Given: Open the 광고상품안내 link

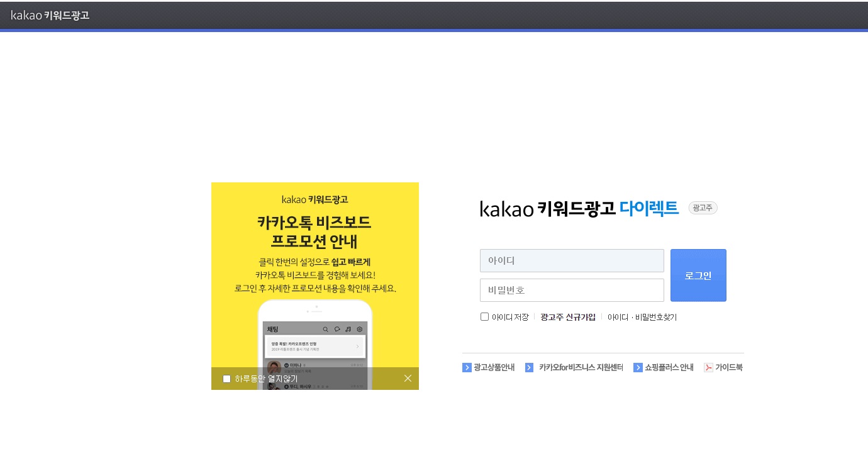Looking at the screenshot, I should pyautogui.click(x=494, y=367).
